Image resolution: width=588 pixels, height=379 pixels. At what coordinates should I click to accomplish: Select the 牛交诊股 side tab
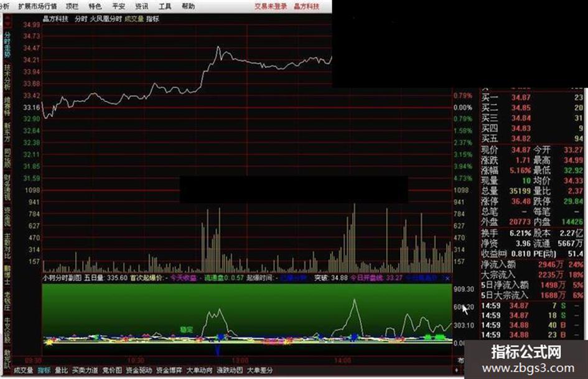tap(7, 330)
